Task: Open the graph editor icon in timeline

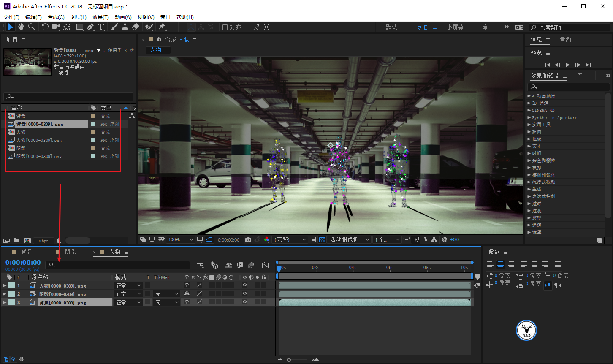Action: [x=265, y=265]
